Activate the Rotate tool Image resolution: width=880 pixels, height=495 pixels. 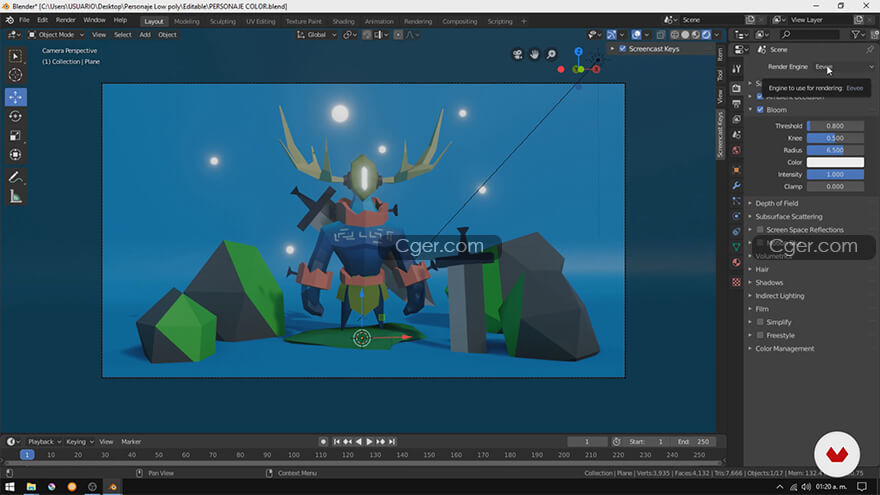tap(15, 116)
